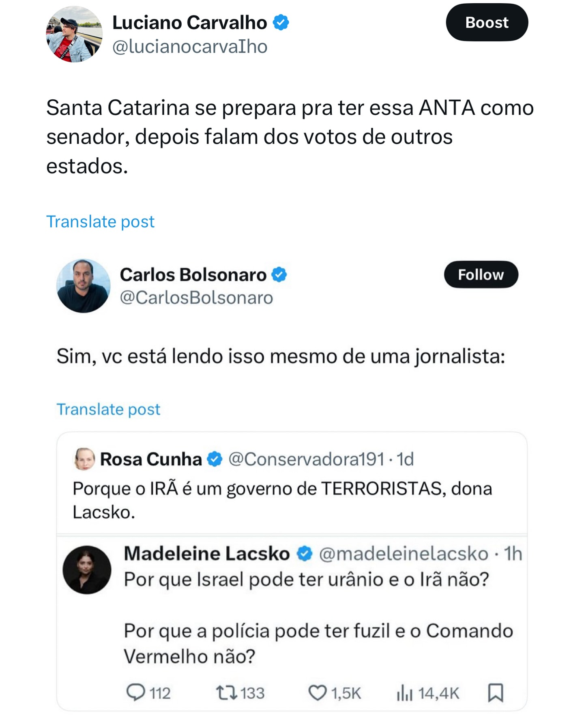The height and width of the screenshot is (728, 584).
Task: Boost Luciano Carvalho's post
Action: coord(487,22)
